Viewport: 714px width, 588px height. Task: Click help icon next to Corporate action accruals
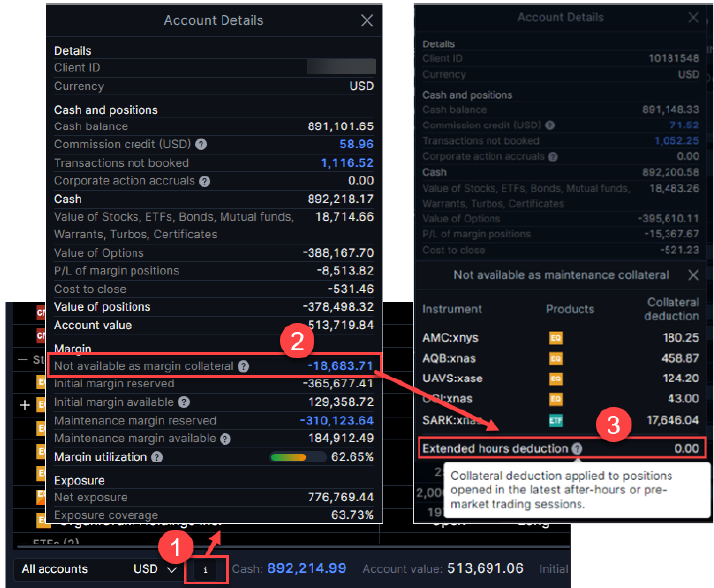click(x=204, y=181)
